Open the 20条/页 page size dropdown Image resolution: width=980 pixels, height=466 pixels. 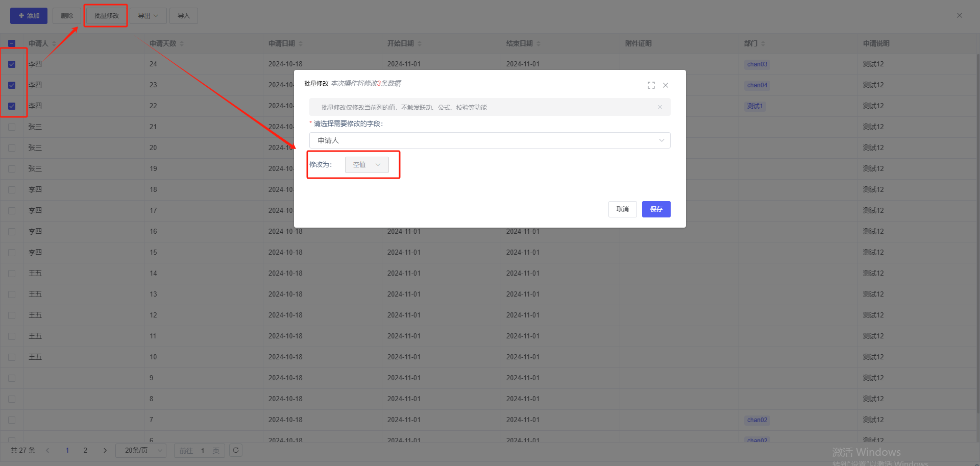(141, 450)
